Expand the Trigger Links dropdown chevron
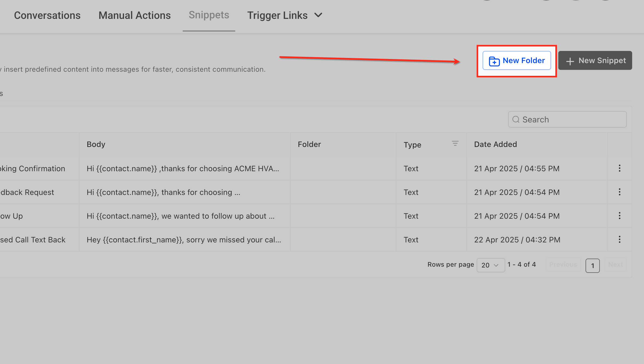The image size is (644, 364). 318,15
